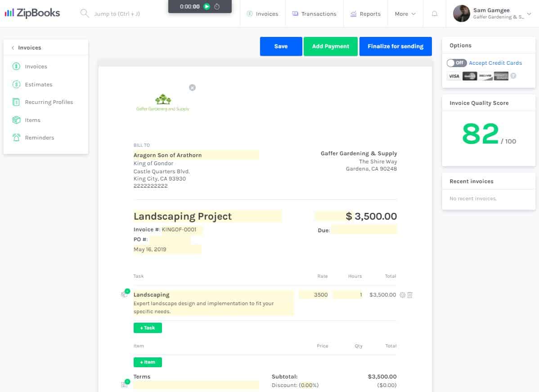Click the American Express card icon
Screen dimensions: 539x392
point(501,76)
